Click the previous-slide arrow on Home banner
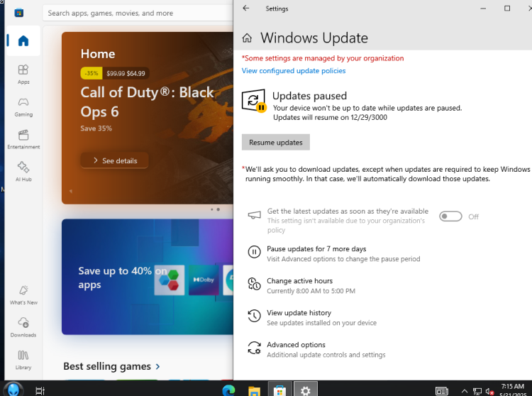The image size is (532, 396). tap(70, 191)
